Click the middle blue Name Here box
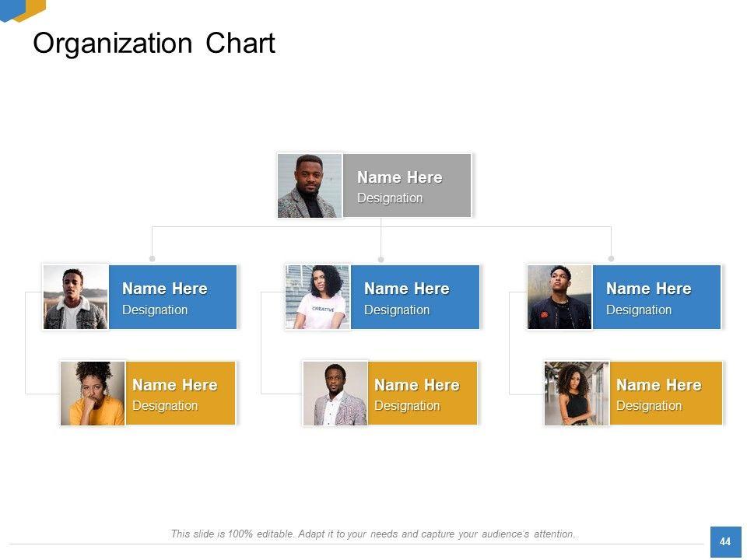 click(414, 296)
